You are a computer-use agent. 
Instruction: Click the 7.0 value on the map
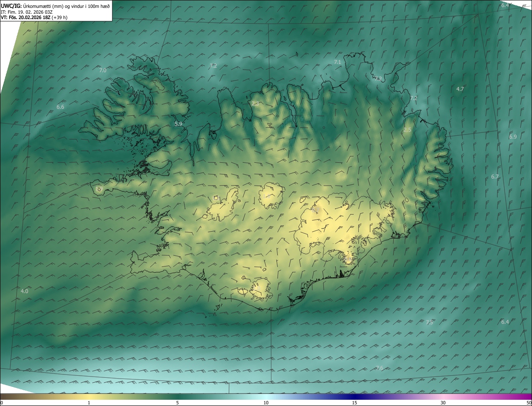coord(103,71)
